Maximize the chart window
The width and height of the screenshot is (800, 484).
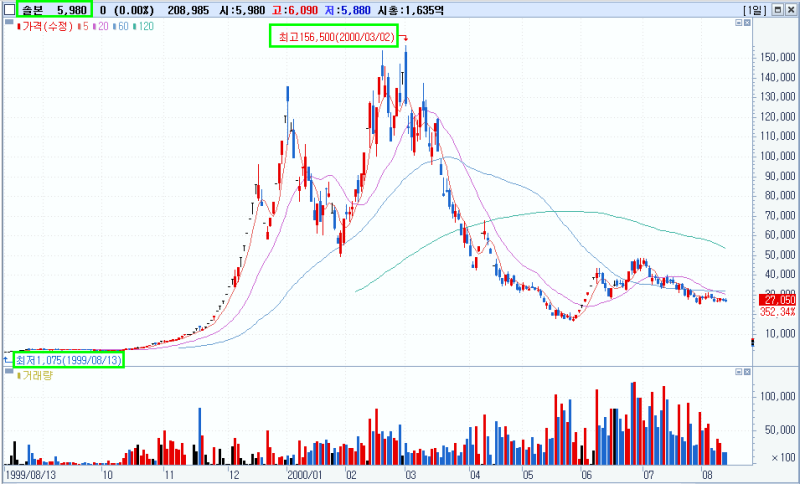[777, 10]
